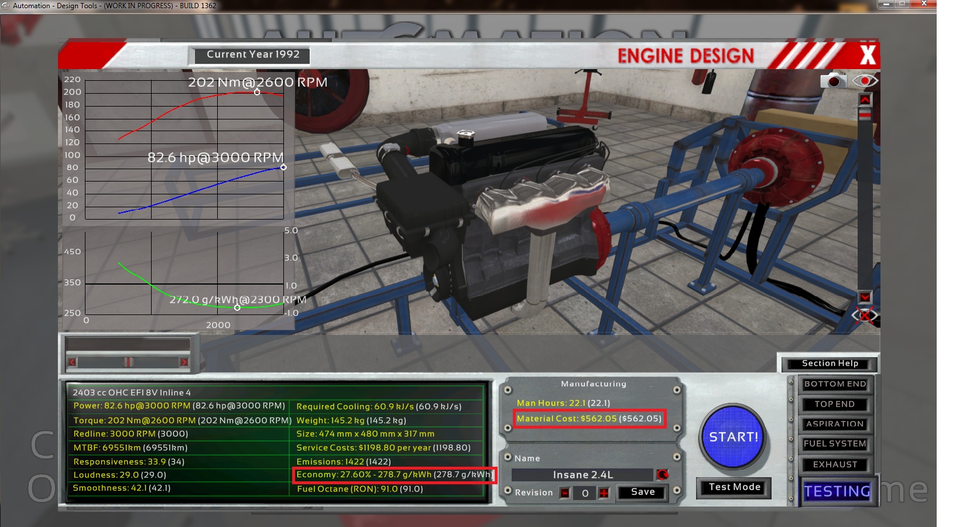The width and height of the screenshot is (980, 527).
Task: Open the BOTTOM END tab
Action: [835, 384]
